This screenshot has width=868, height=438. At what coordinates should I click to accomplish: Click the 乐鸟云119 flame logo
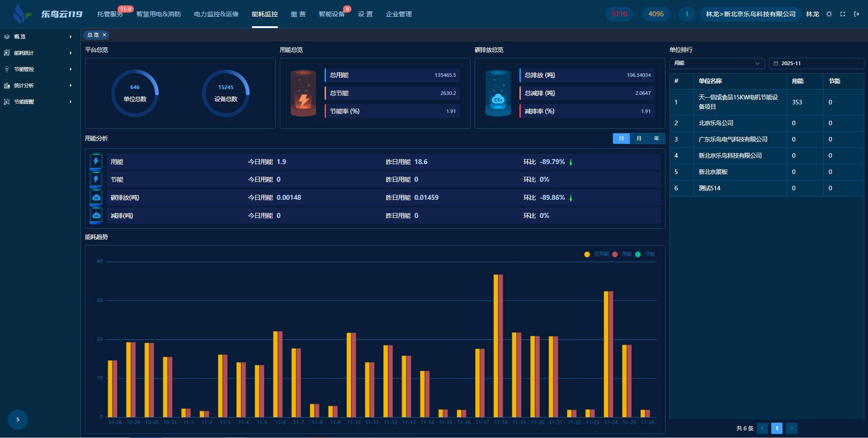(21, 14)
